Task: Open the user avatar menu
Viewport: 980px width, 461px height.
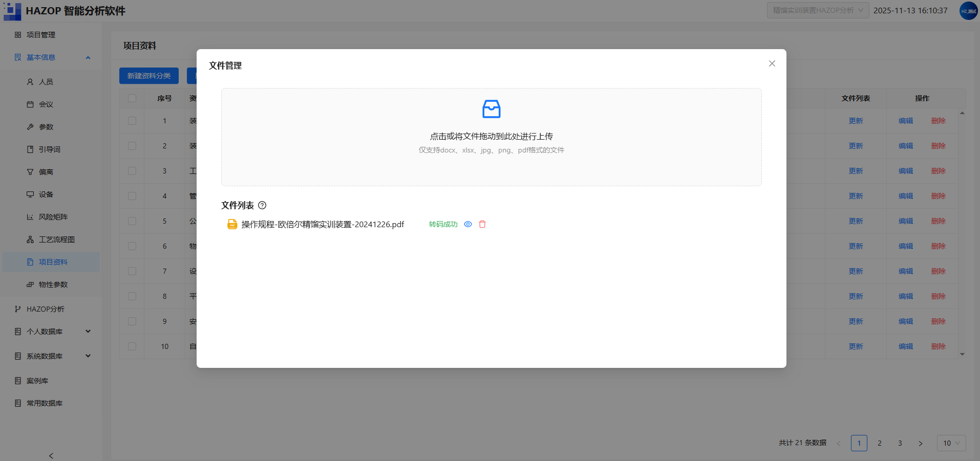Action: [968, 11]
